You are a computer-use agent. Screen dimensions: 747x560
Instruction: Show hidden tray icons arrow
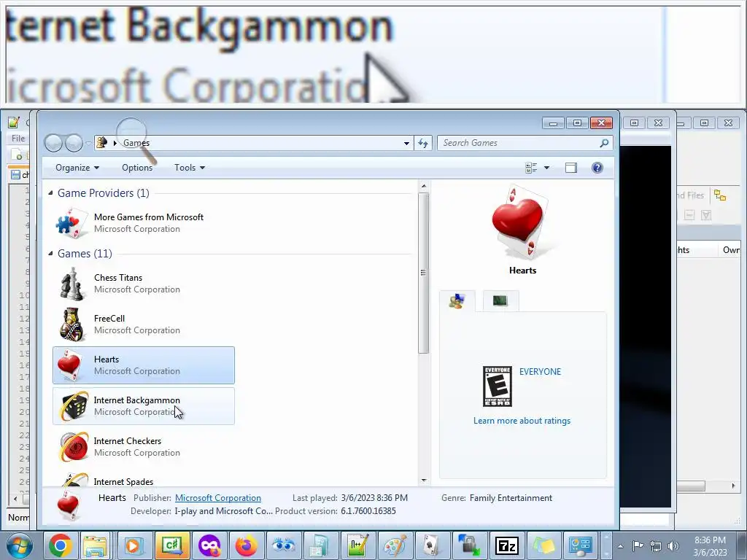[x=620, y=546]
